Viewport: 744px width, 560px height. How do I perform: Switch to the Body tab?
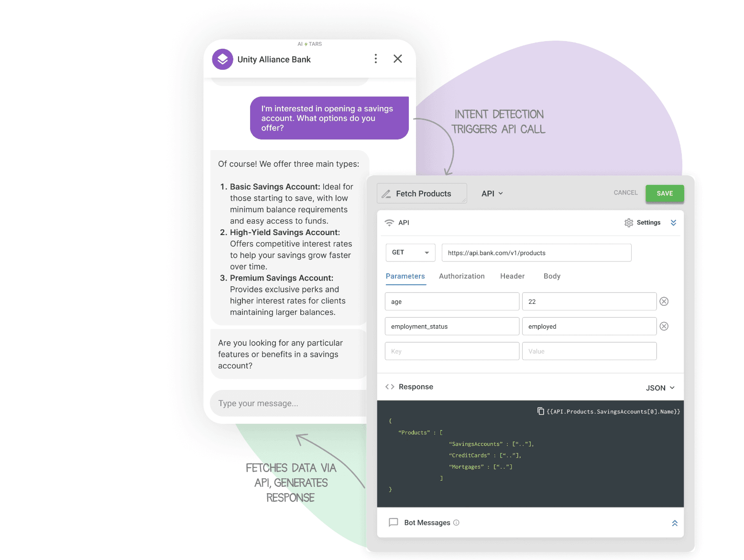[x=552, y=276]
